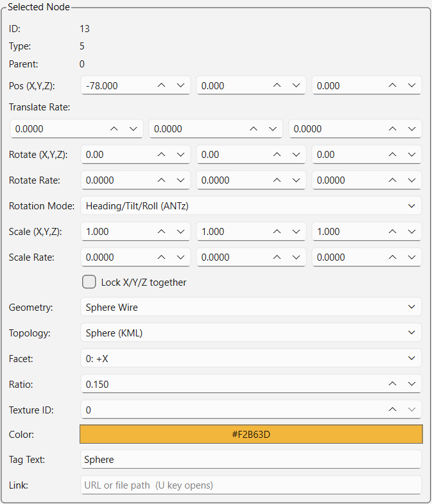Edit the Tag Text field

(x=251, y=459)
